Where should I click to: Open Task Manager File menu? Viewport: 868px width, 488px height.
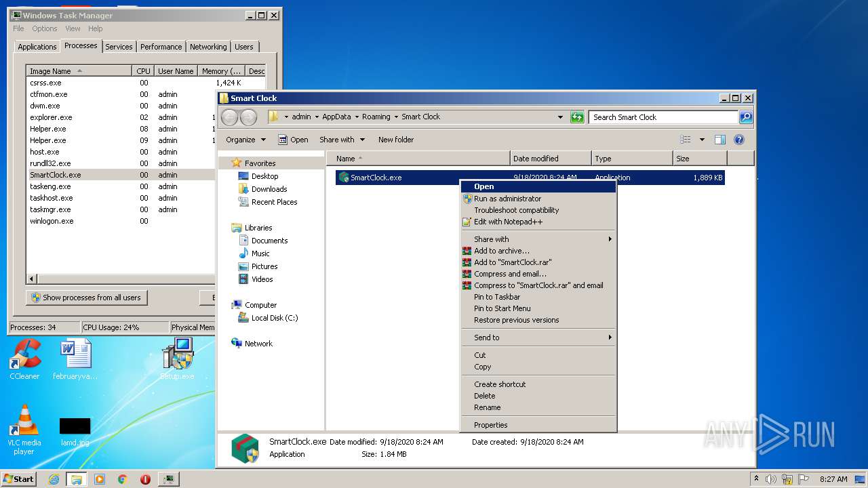point(18,28)
